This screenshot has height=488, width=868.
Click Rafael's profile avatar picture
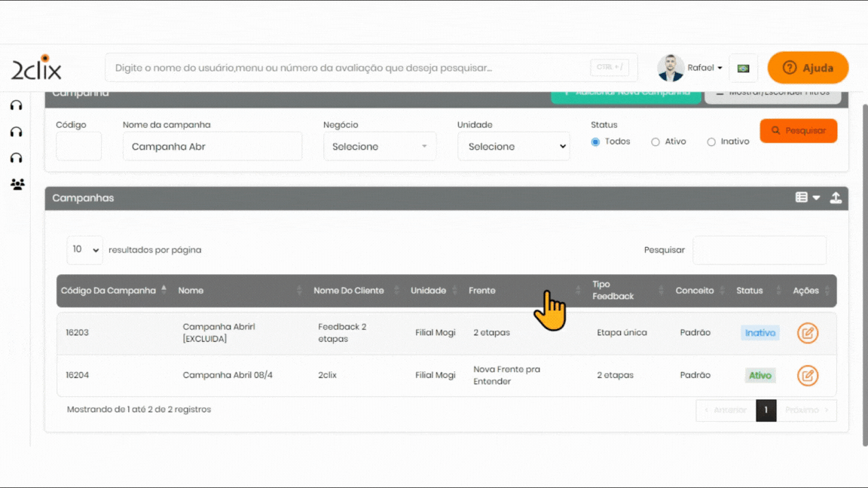click(671, 68)
